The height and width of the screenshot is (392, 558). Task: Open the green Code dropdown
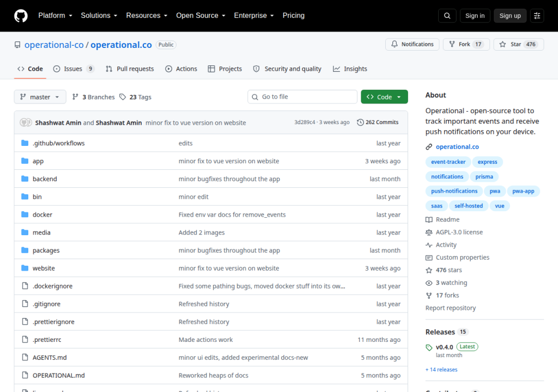pos(384,97)
